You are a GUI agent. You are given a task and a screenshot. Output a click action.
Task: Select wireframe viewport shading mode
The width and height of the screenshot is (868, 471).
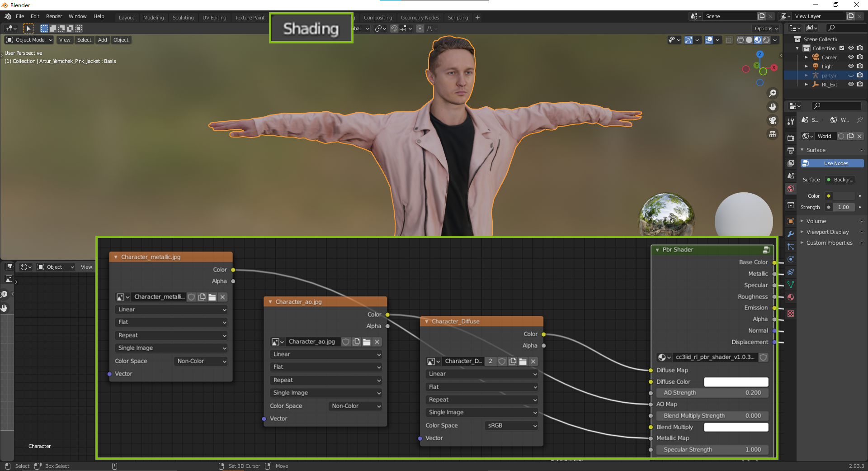coord(741,40)
